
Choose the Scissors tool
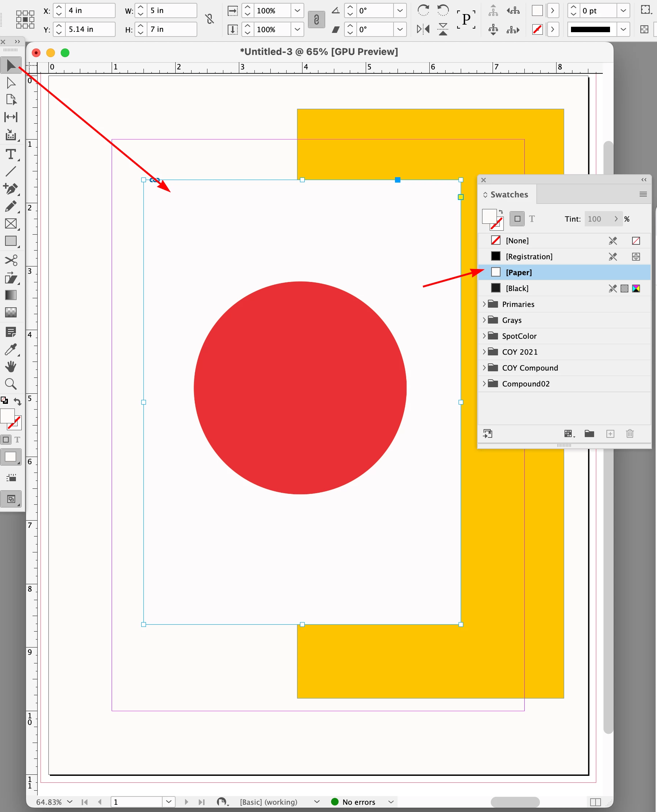point(11,260)
